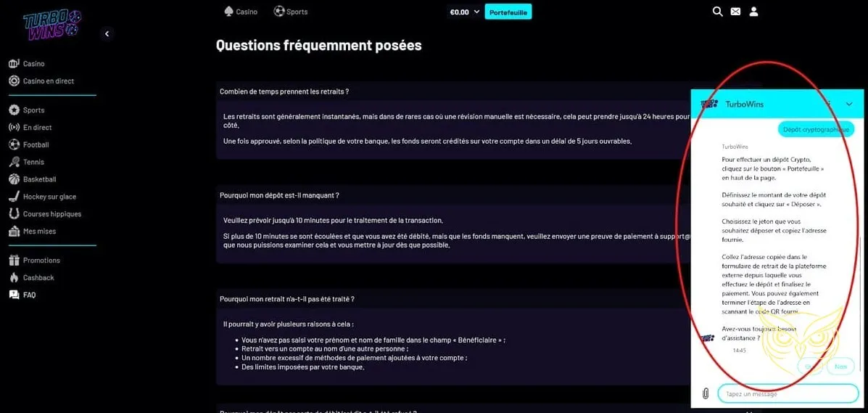This screenshot has width=868, height=413.
Task: Open the user account profile icon
Action: (x=753, y=12)
